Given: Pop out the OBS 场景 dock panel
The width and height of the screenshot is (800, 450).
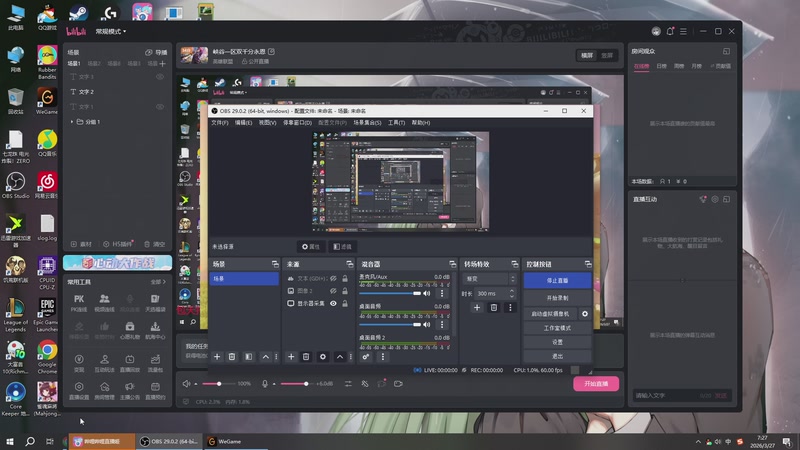Looking at the screenshot, I should (x=275, y=264).
